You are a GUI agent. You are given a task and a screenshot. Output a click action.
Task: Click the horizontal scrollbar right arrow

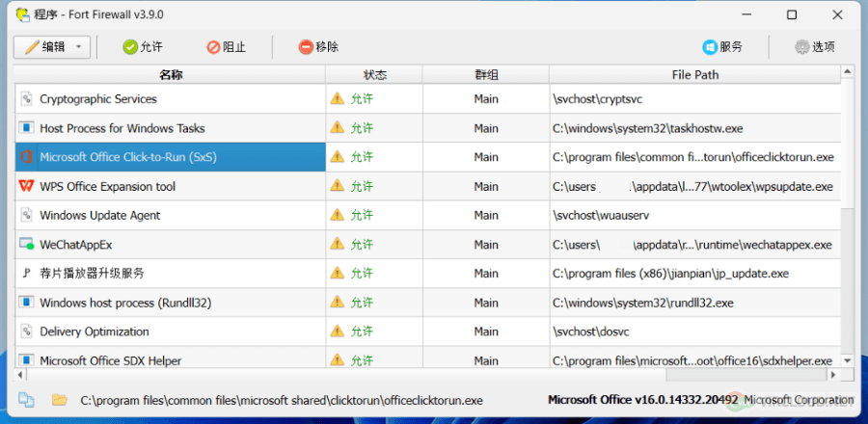pos(833,374)
